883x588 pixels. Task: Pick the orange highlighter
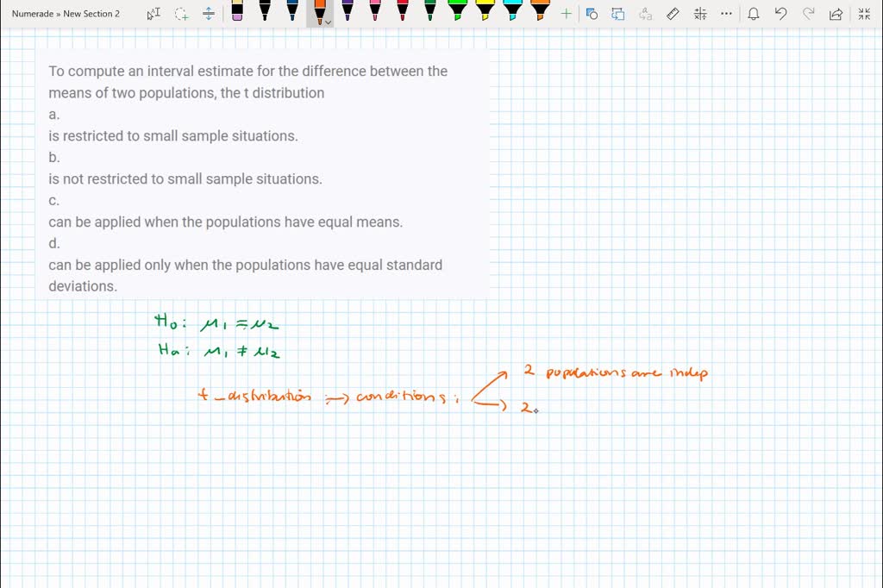coord(540,11)
